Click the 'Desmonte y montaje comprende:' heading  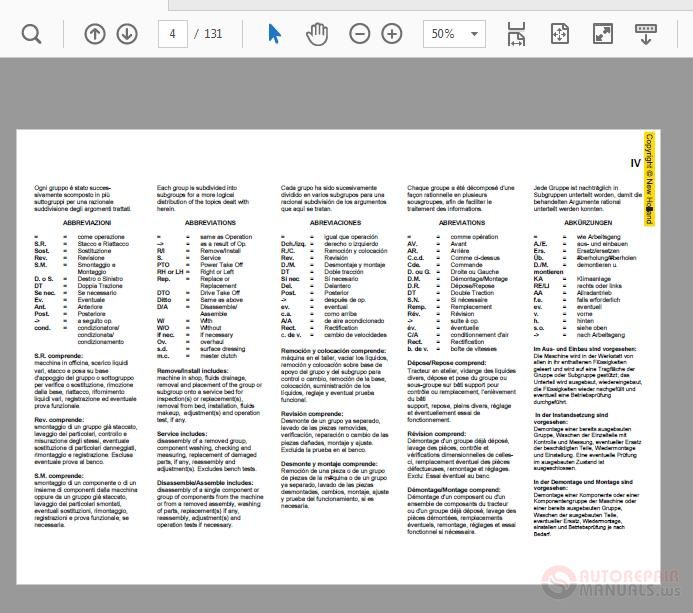pyautogui.click(x=329, y=464)
